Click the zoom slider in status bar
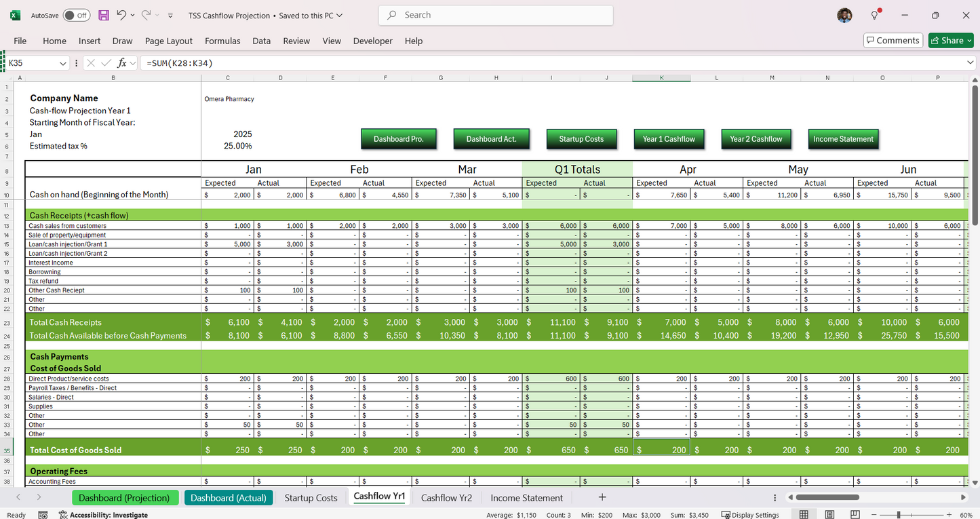 tap(899, 515)
